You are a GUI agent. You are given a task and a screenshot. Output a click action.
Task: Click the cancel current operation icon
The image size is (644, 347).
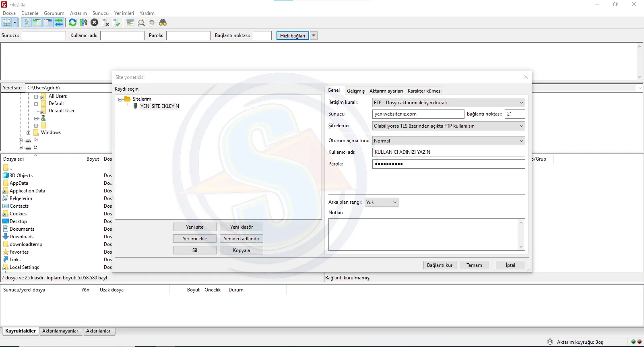[94, 23]
